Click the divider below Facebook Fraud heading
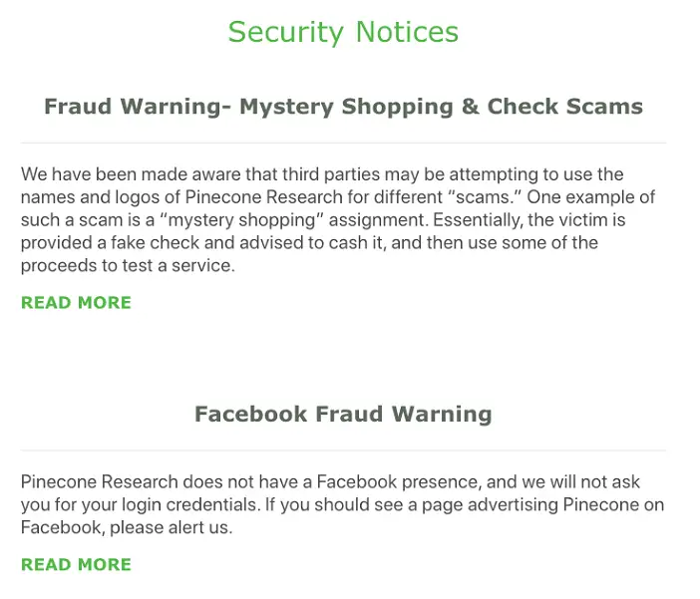This screenshot has width=700, height=599. [343, 450]
